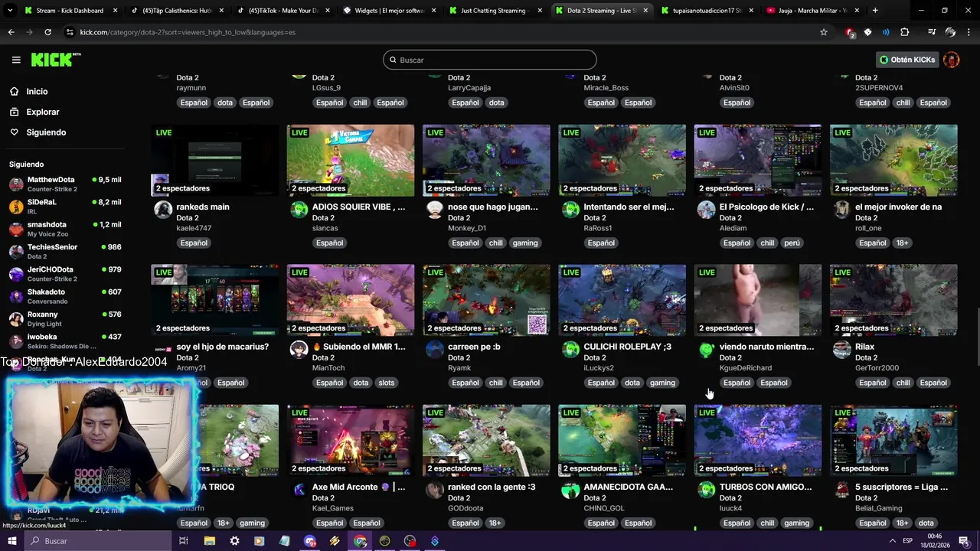This screenshot has width=980, height=551.
Task: Click the Windows taskbar Buscar box
Action: [97, 541]
